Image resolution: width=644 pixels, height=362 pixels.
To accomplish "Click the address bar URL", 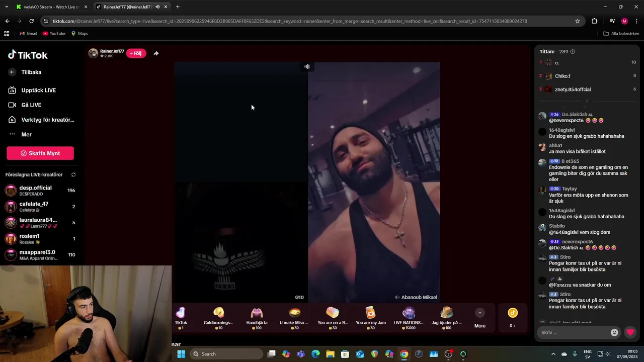I will click(x=289, y=21).
